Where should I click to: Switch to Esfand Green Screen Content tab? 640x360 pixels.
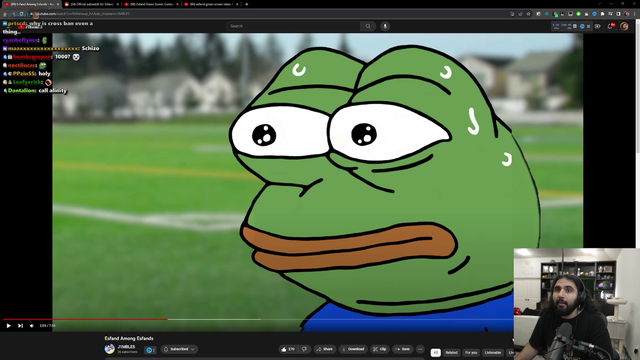[151, 4]
